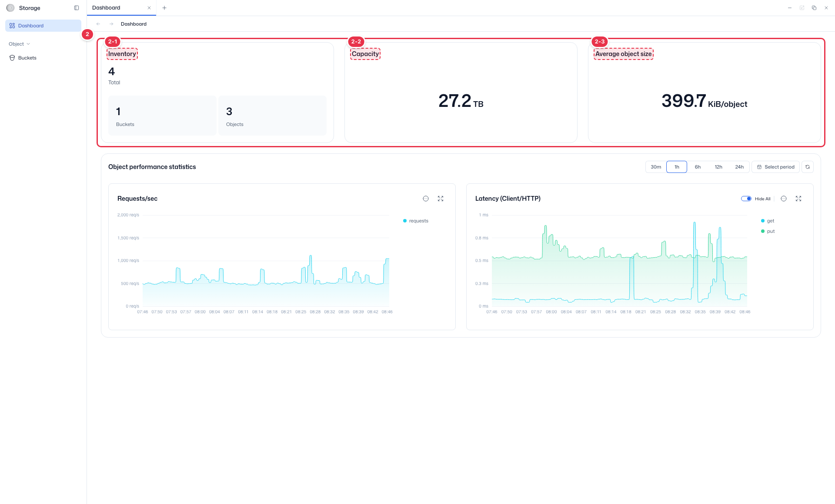Image resolution: width=835 pixels, height=504 pixels.
Task: Collapse the sidebar panel icon
Action: click(77, 8)
